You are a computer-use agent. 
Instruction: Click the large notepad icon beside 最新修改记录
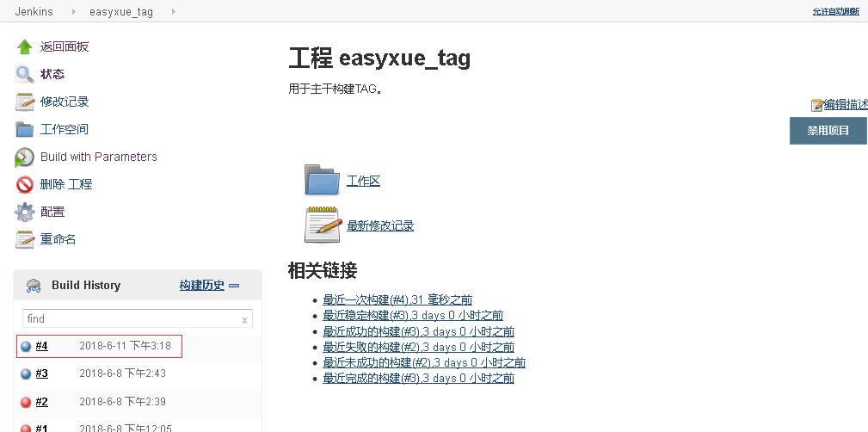[x=323, y=225]
